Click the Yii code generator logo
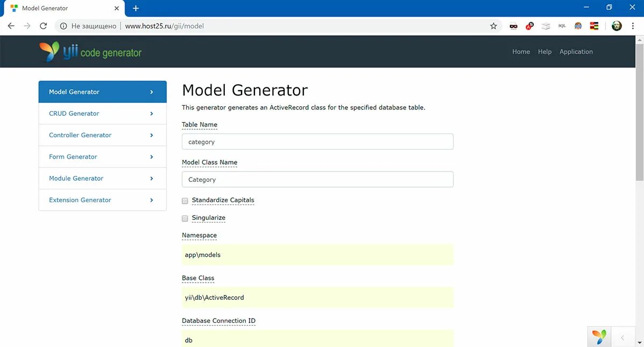This screenshot has width=644, height=347. coord(90,52)
